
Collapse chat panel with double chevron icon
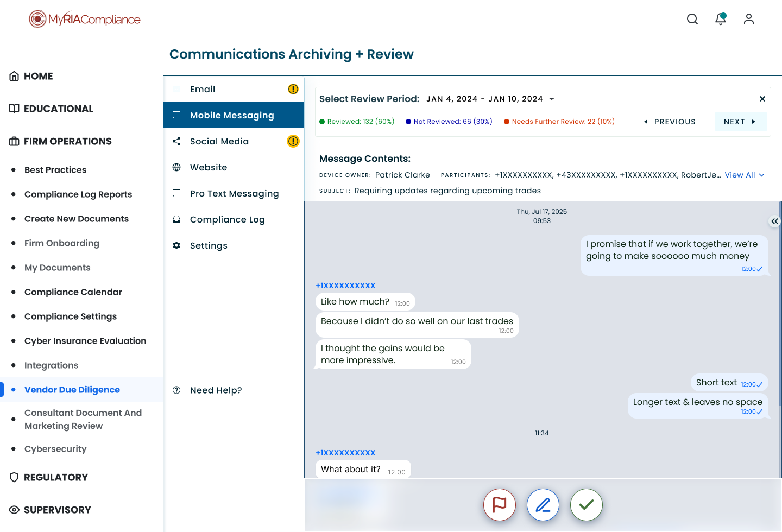[774, 221]
